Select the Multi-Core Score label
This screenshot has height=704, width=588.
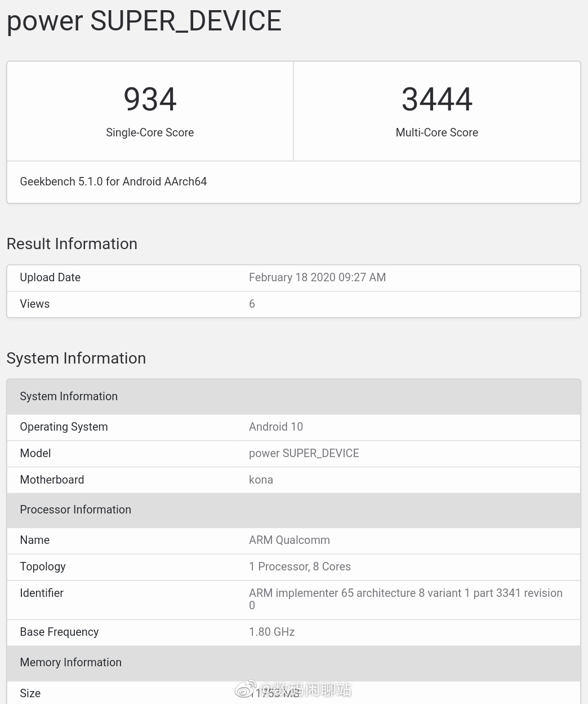[x=436, y=132]
